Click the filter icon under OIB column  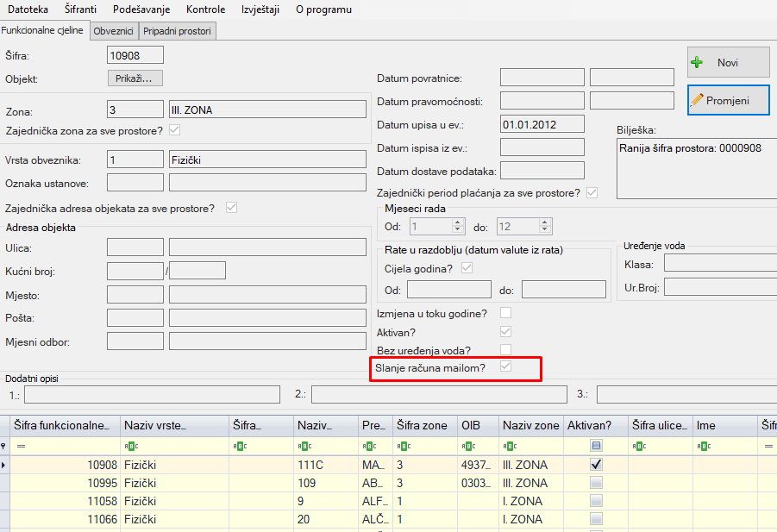click(466, 446)
